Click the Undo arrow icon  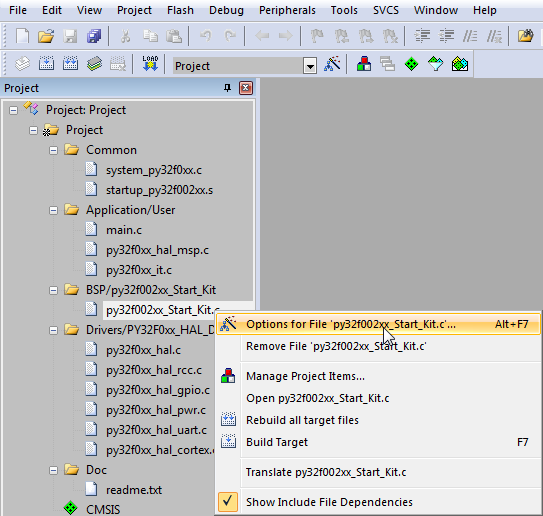[x=206, y=36]
